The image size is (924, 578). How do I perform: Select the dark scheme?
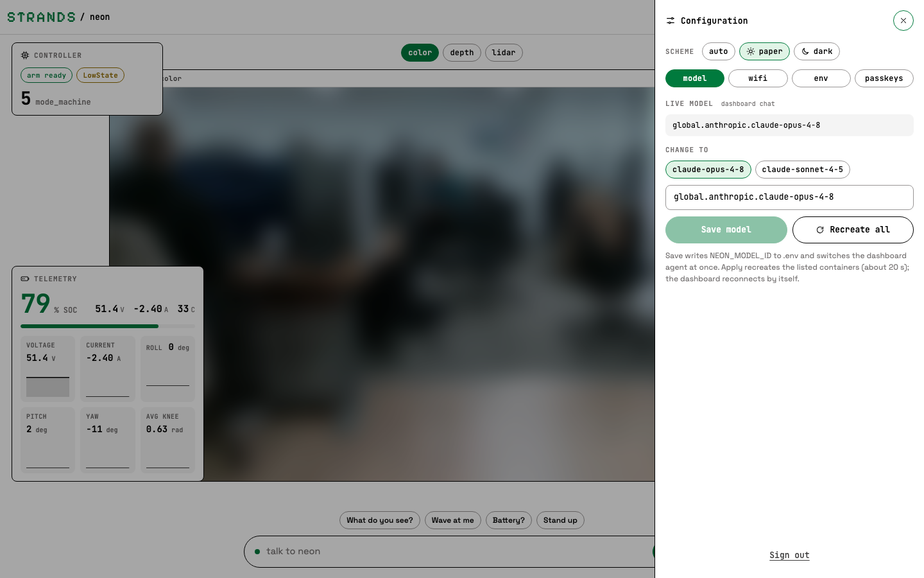(817, 51)
